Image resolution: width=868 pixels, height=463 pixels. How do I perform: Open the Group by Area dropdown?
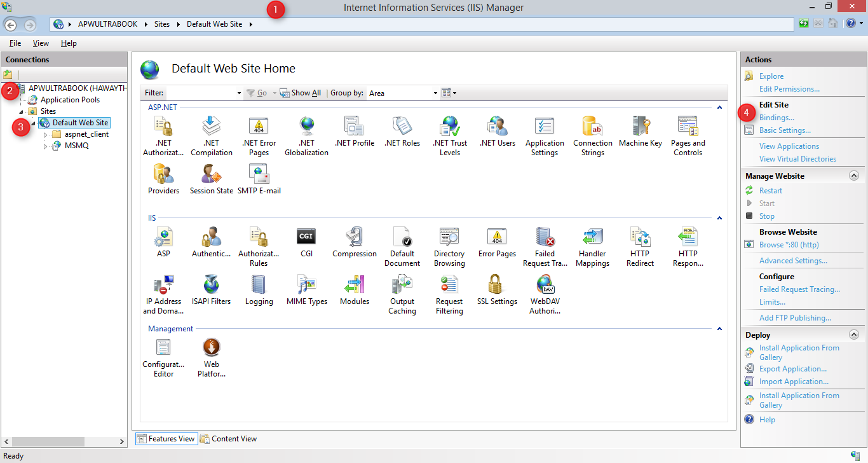435,93
